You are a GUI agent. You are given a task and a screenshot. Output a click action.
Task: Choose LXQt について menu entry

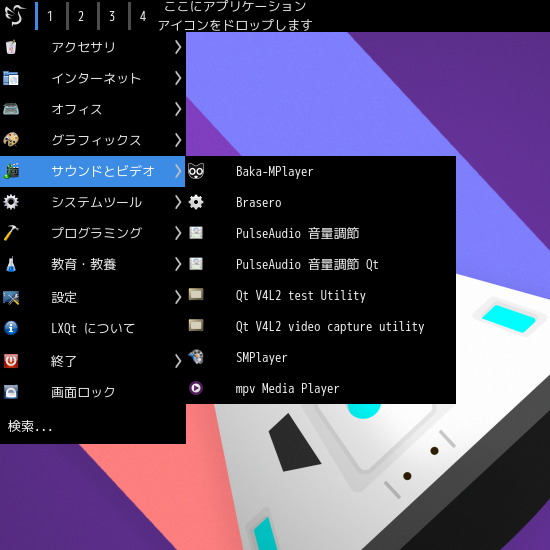tap(93, 328)
